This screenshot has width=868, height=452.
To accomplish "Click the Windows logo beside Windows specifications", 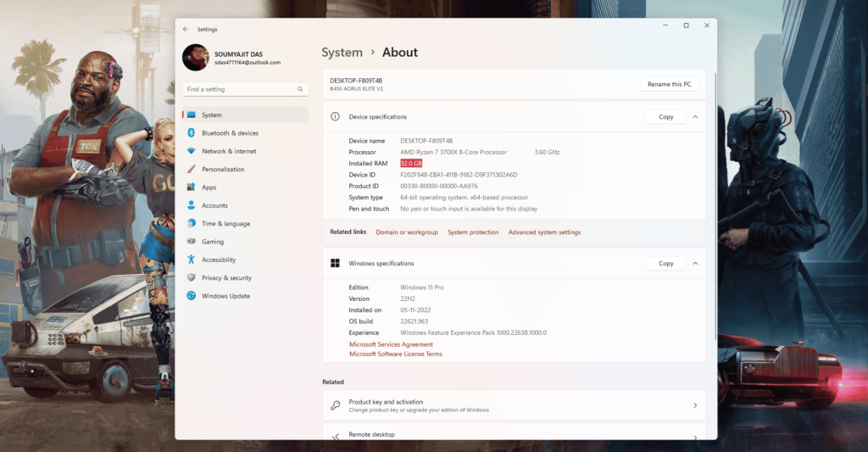I will 335,263.
